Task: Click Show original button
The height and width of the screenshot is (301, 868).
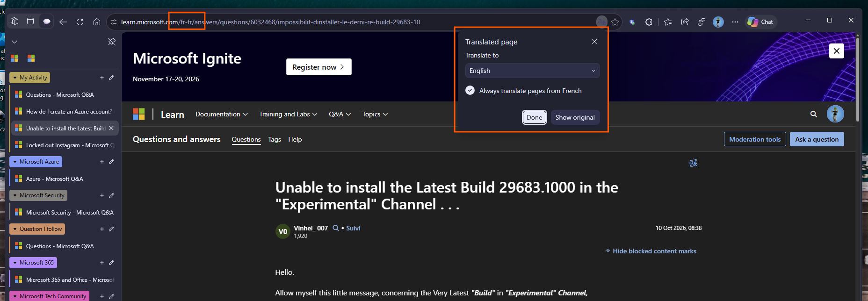Action: (x=575, y=117)
